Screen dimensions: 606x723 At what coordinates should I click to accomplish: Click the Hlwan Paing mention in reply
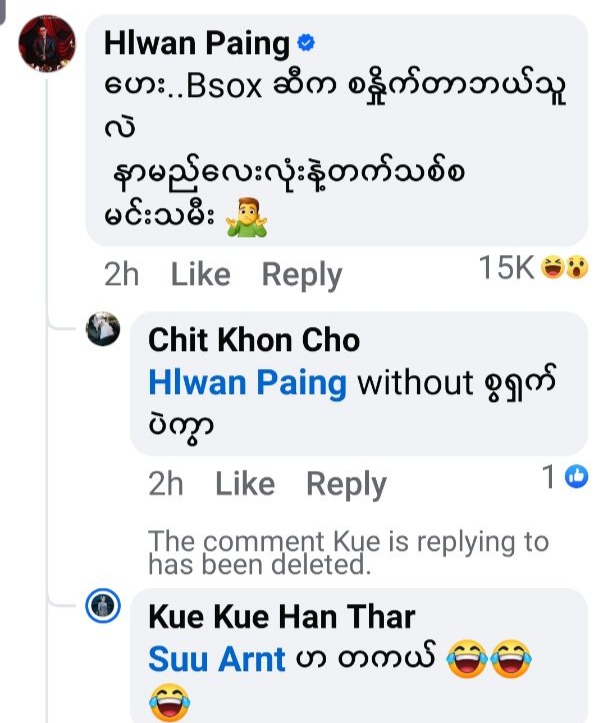tap(247, 382)
